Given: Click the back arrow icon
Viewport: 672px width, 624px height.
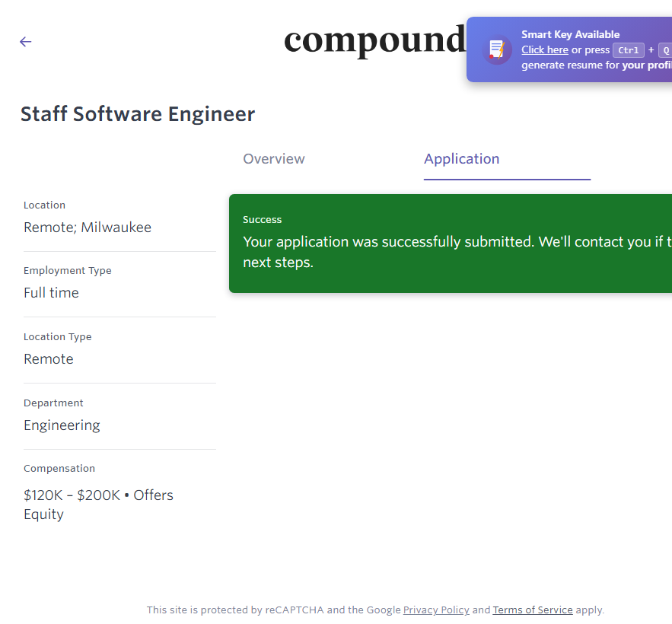Looking at the screenshot, I should (x=26, y=42).
